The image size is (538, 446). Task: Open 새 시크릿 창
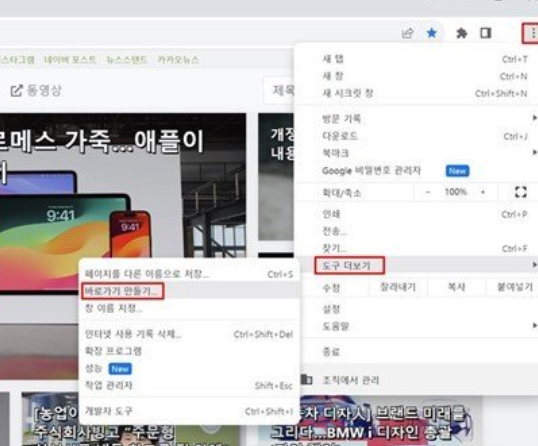coord(416,93)
